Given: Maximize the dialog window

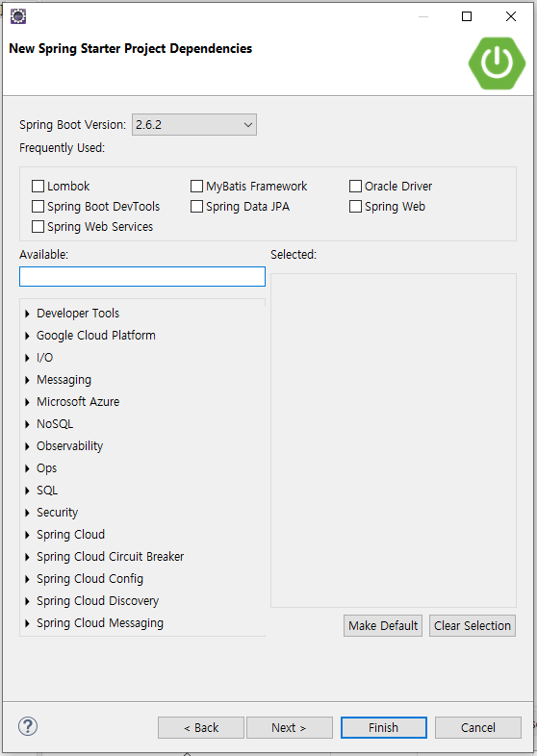Looking at the screenshot, I should point(467,16).
